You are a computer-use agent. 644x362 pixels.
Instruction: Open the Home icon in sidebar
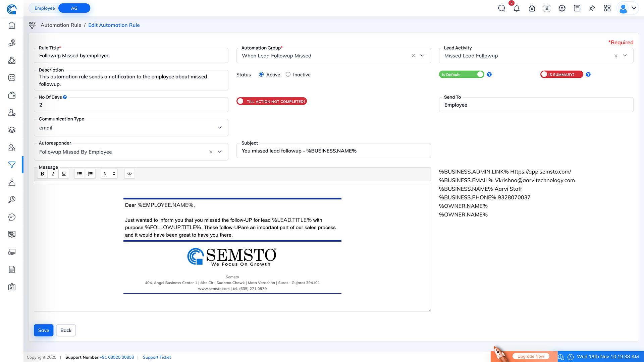(12, 25)
